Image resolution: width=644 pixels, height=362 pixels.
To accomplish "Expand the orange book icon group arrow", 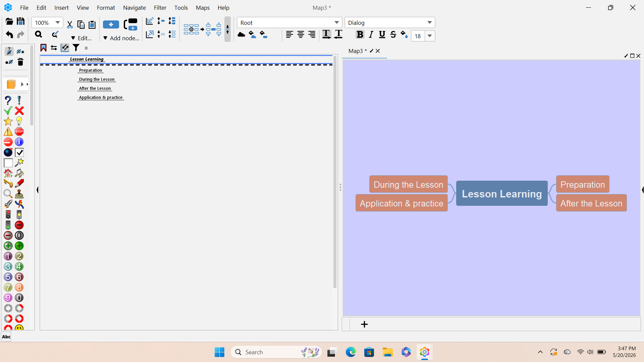I will pyautogui.click(x=22, y=84).
